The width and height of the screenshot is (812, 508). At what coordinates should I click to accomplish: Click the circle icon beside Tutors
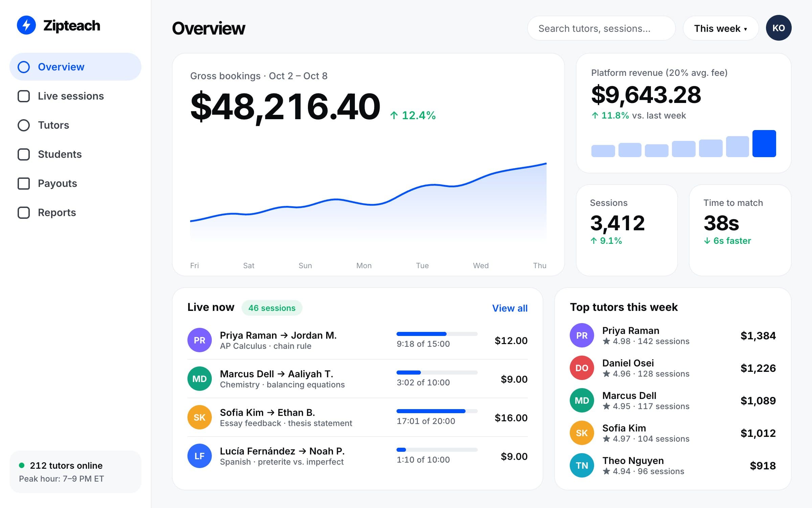coord(24,125)
